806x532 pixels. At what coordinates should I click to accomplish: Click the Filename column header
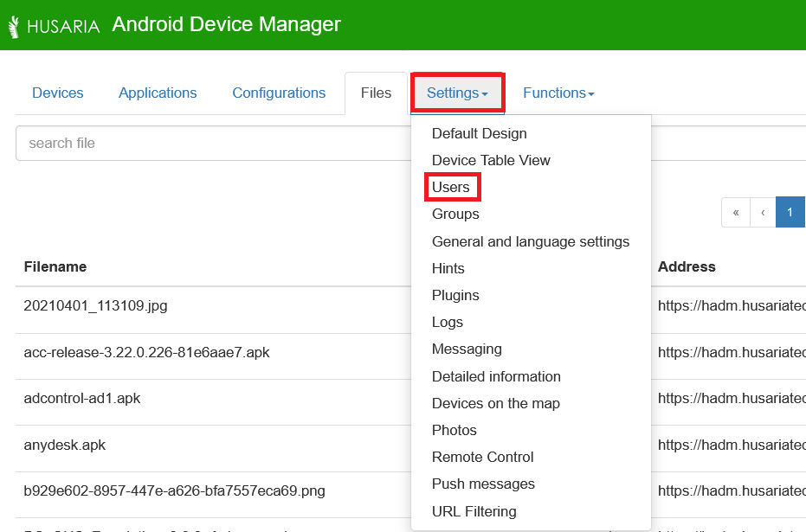point(55,267)
